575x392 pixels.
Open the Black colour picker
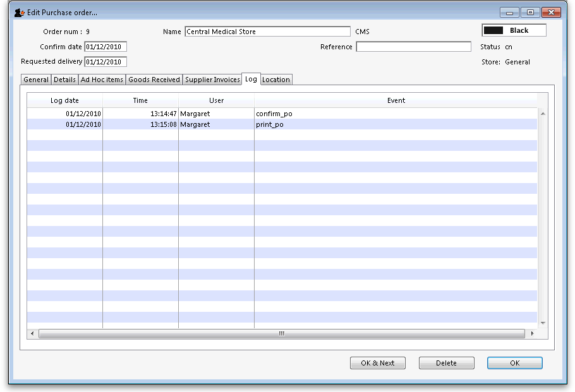514,30
